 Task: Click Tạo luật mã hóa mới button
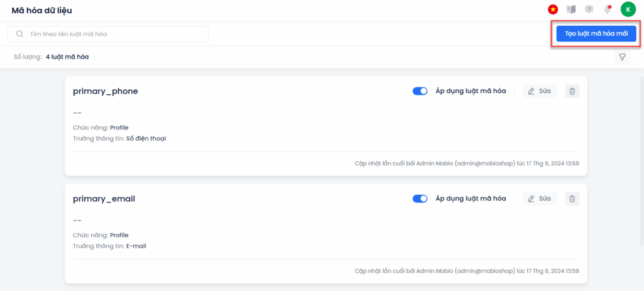(596, 34)
